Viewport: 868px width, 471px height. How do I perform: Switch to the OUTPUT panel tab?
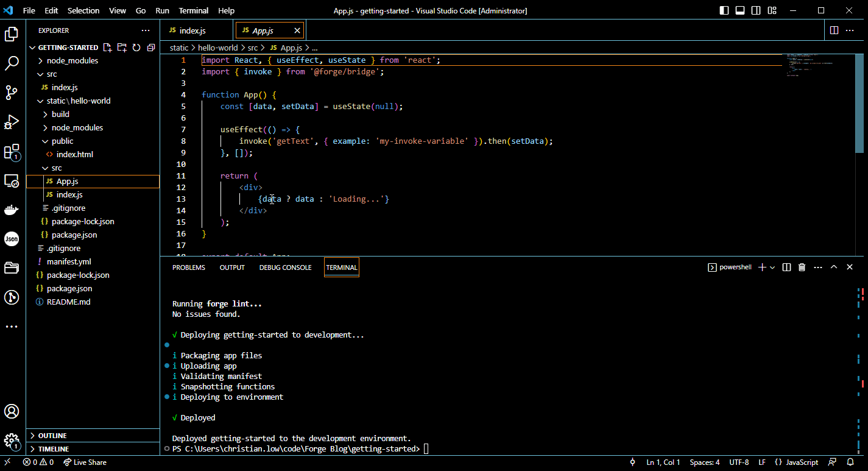pos(232,267)
